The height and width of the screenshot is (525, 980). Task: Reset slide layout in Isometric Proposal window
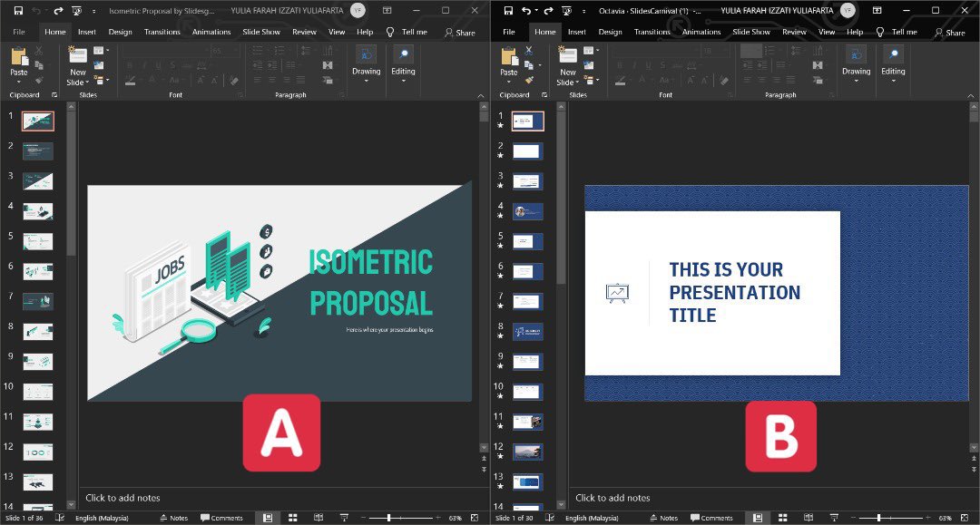(99, 65)
